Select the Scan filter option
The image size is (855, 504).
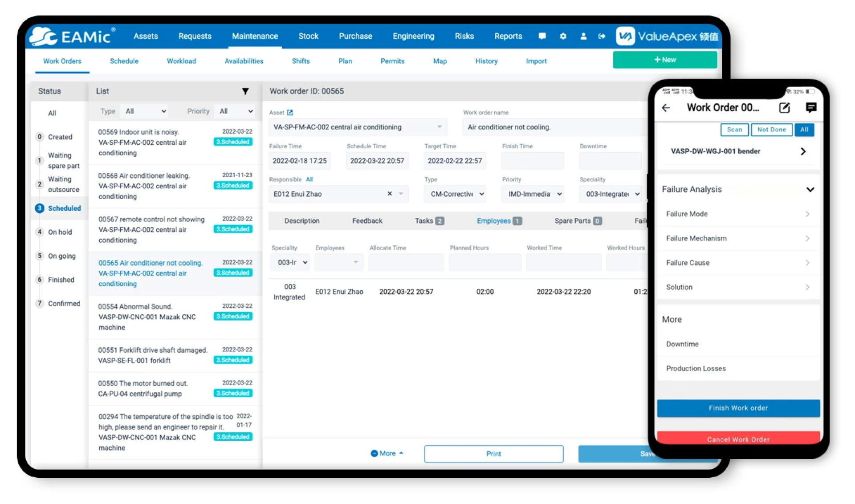pos(734,130)
